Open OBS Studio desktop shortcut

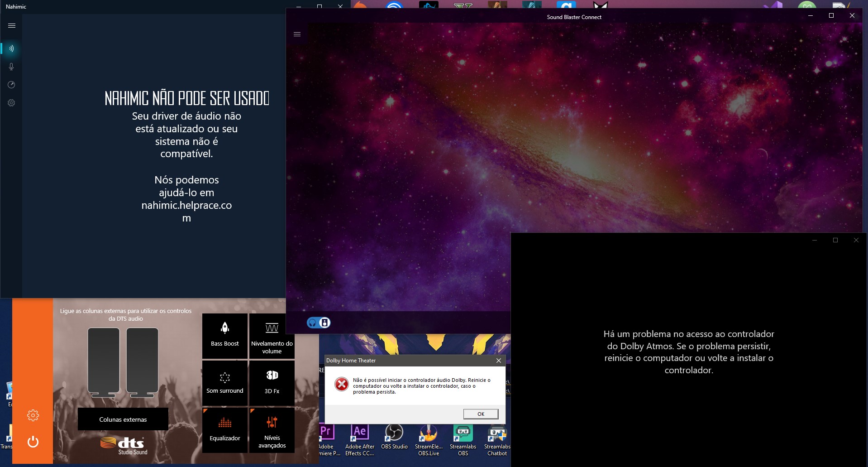pos(394,437)
